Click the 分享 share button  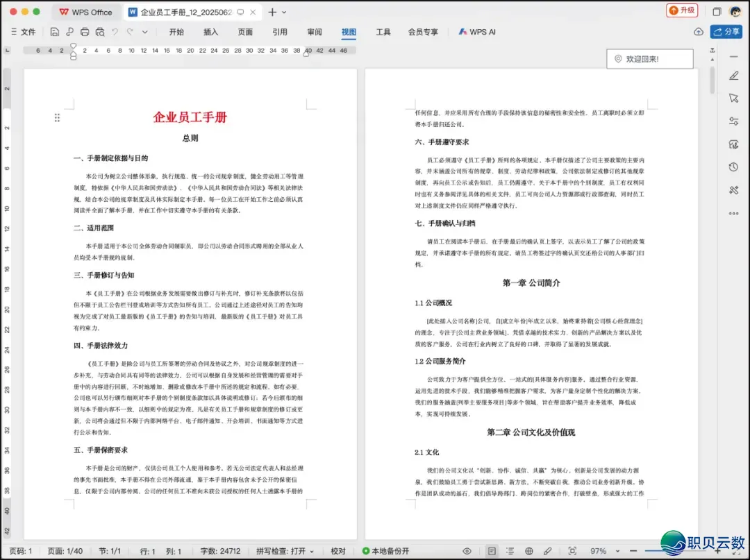point(726,32)
